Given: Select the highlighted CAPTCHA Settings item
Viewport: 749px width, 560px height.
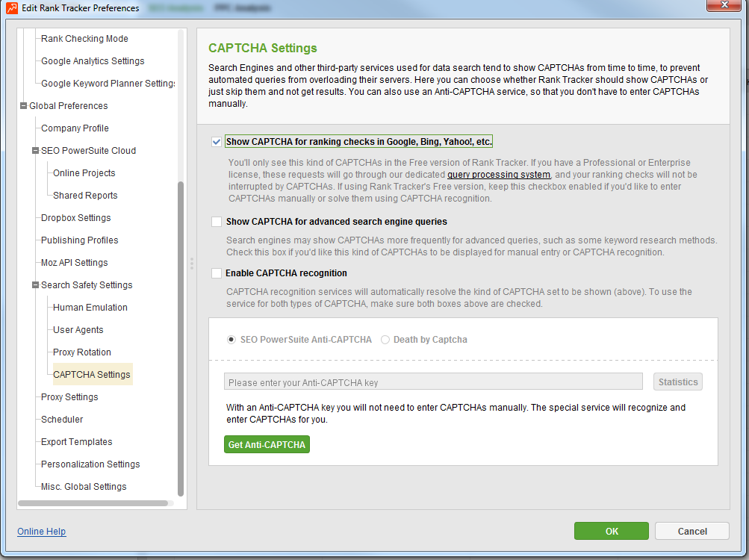Looking at the screenshot, I should tap(92, 375).
